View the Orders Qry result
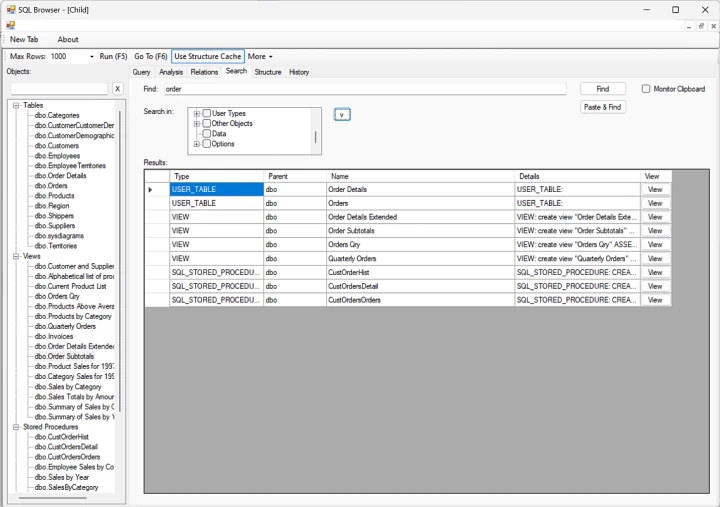Screen dimensions: 720x507 click(x=655, y=244)
